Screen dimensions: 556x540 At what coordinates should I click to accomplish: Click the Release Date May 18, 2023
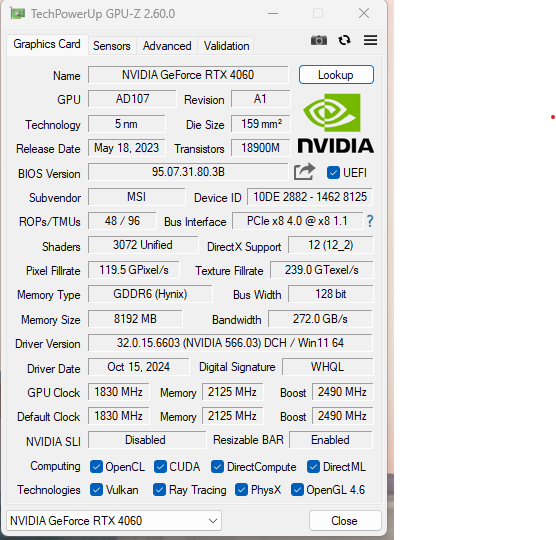pyautogui.click(x=127, y=148)
